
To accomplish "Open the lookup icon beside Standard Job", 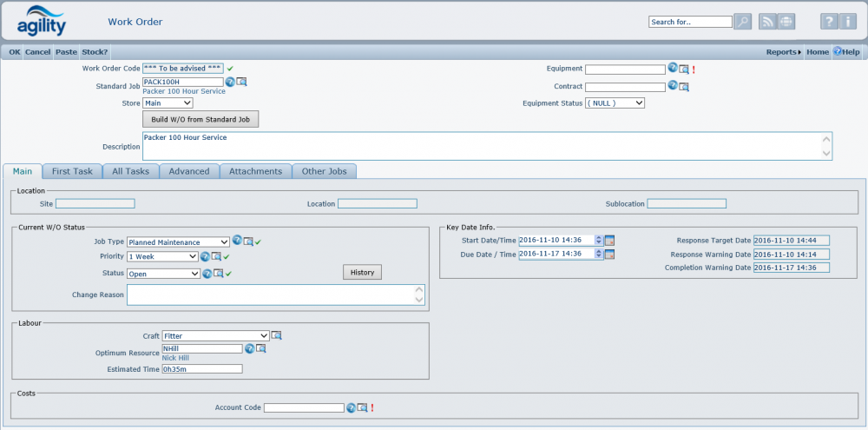I will click(242, 82).
